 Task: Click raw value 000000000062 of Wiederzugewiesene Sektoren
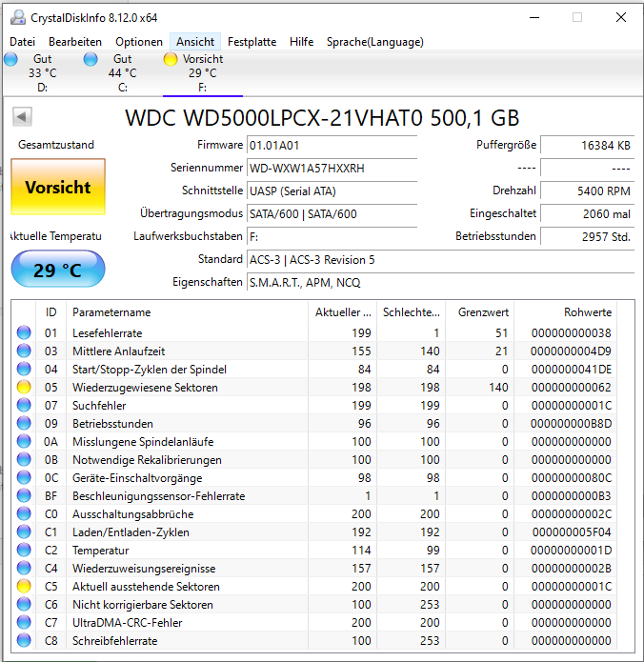tap(571, 387)
